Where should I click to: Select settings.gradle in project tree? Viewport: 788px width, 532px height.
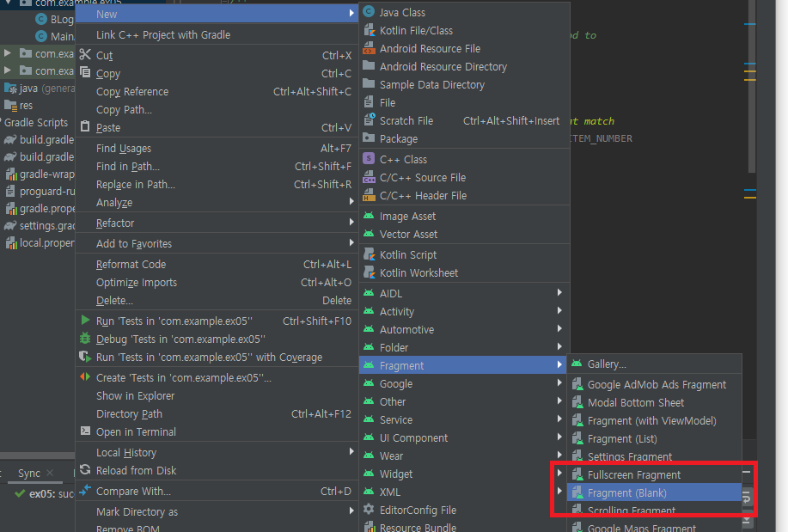click(40, 225)
